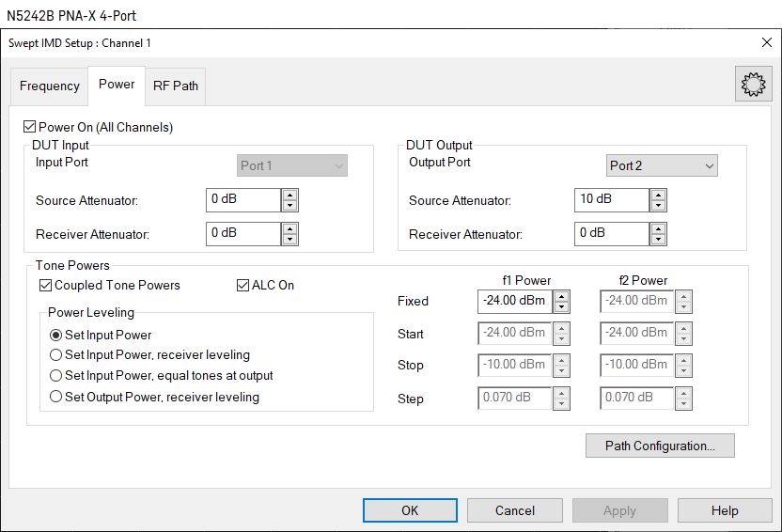The width and height of the screenshot is (782, 532).
Task: Click the Cancel button
Action: click(x=514, y=510)
